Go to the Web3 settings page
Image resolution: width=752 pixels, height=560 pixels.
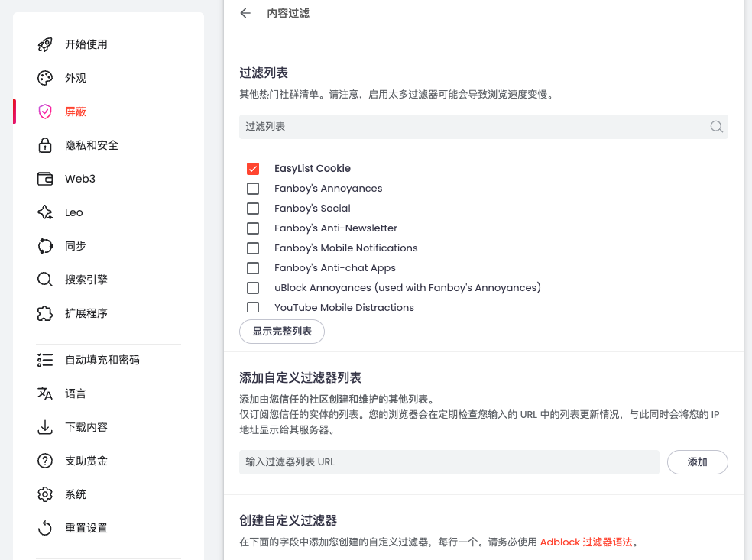point(80,179)
